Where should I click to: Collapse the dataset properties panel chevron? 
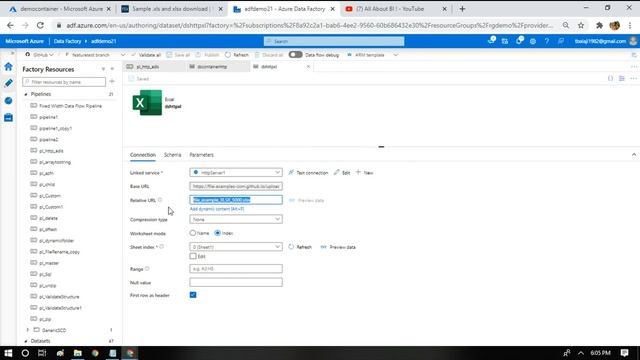634,155
